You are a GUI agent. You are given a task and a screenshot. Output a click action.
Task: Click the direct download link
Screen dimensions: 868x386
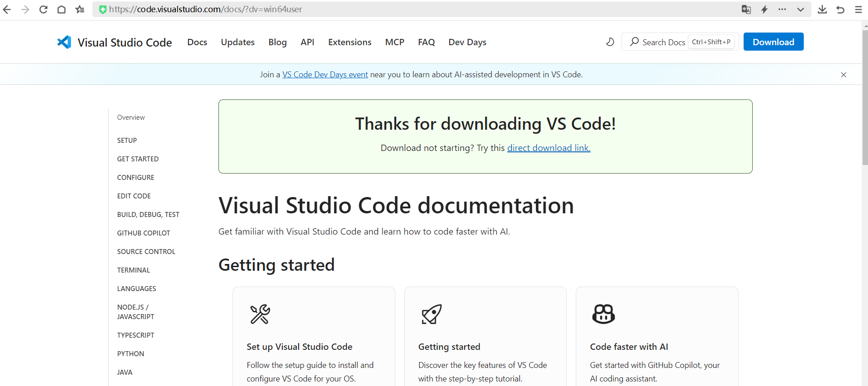click(549, 148)
